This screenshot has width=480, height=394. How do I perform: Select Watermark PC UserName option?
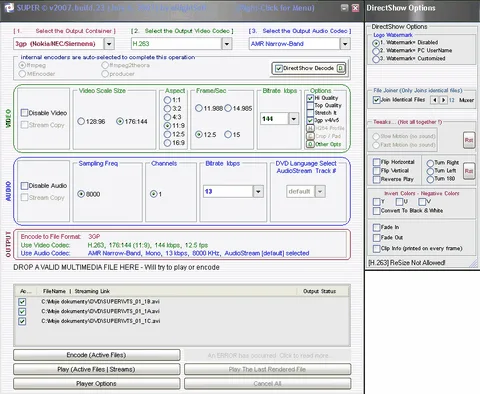coord(376,51)
